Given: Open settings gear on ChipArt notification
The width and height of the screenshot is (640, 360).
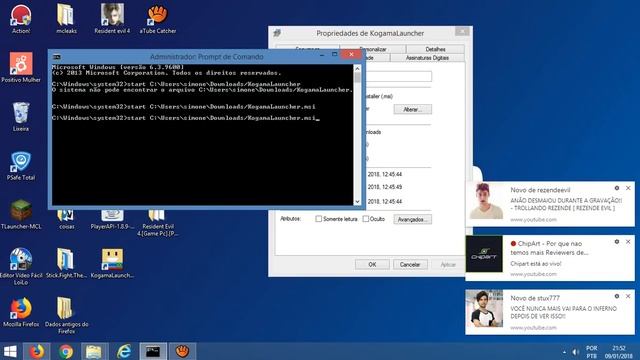Looking at the screenshot, I should 617,242.
